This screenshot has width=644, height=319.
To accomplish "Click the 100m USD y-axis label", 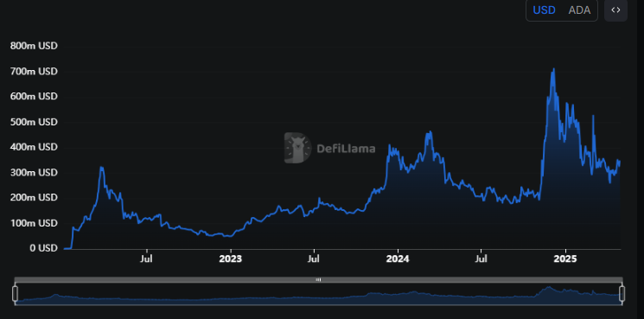I will [34, 223].
